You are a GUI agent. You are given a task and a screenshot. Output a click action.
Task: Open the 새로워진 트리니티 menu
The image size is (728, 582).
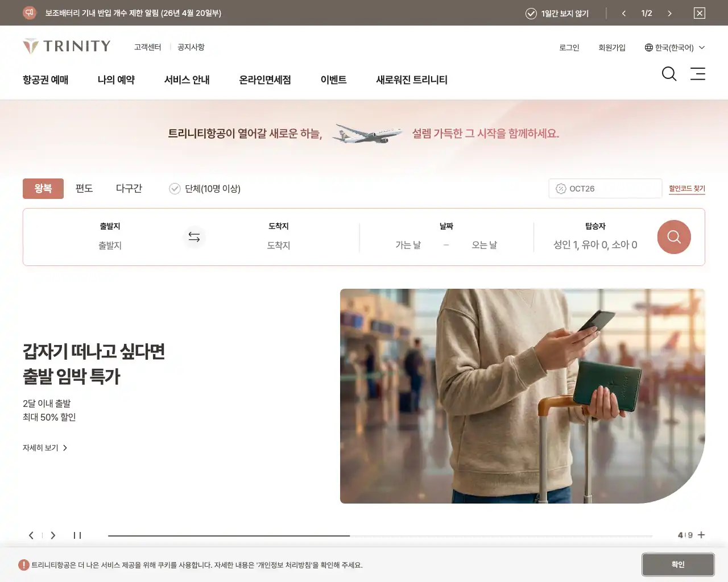point(412,80)
